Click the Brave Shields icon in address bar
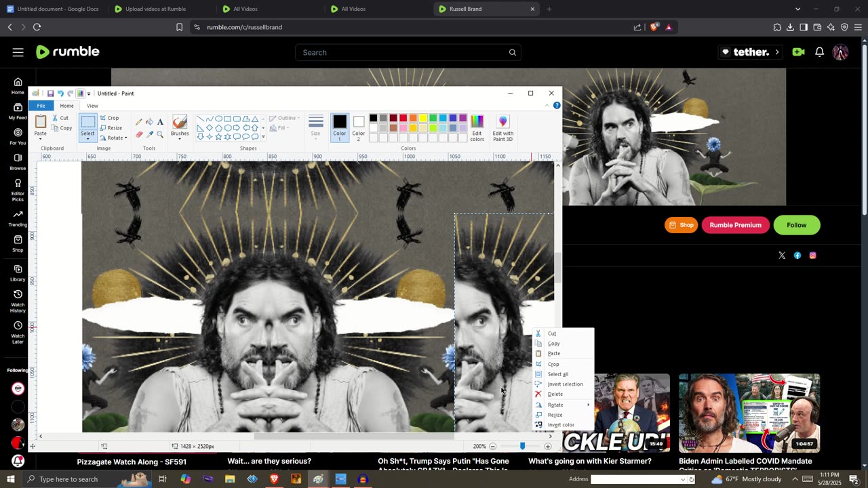The width and height of the screenshot is (868, 488). 654,27
